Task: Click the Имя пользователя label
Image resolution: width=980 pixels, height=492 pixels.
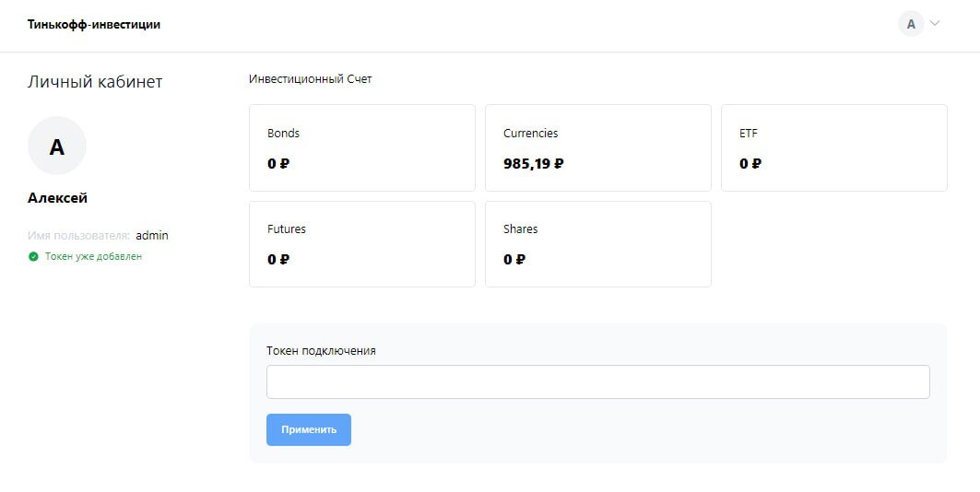Action: (x=78, y=236)
